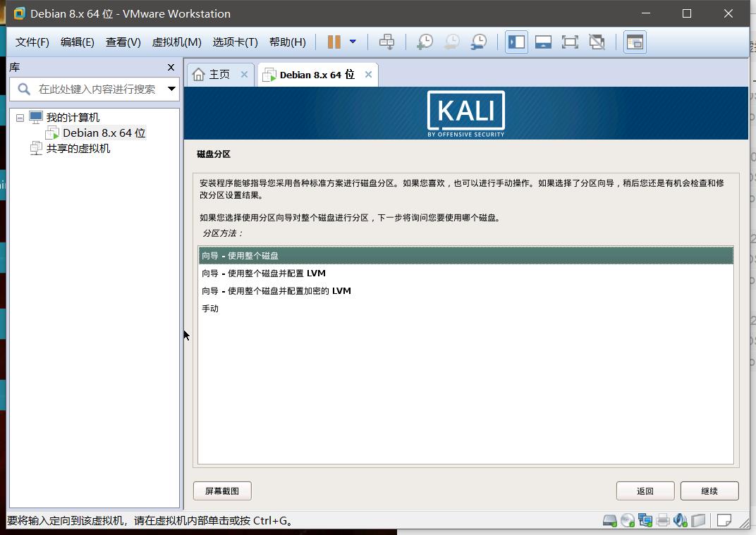Open the 编辑(E) menu
The height and width of the screenshot is (535, 756).
pos(77,42)
